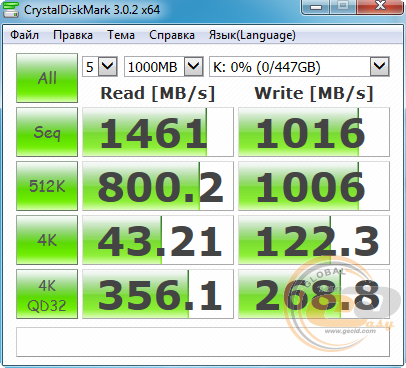Start the Seq benchmark test

click(x=47, y=132)
